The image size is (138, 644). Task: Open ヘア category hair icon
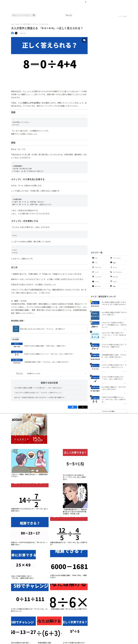93,263
